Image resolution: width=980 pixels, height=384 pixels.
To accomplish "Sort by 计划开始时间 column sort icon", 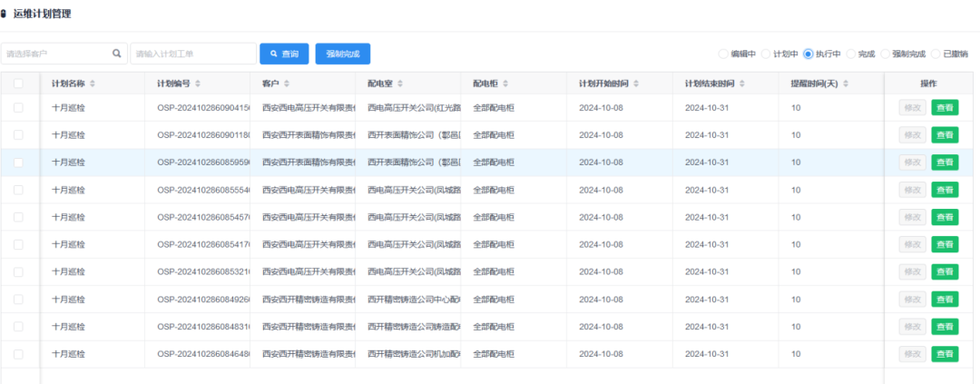I will (x=636, y=84).
